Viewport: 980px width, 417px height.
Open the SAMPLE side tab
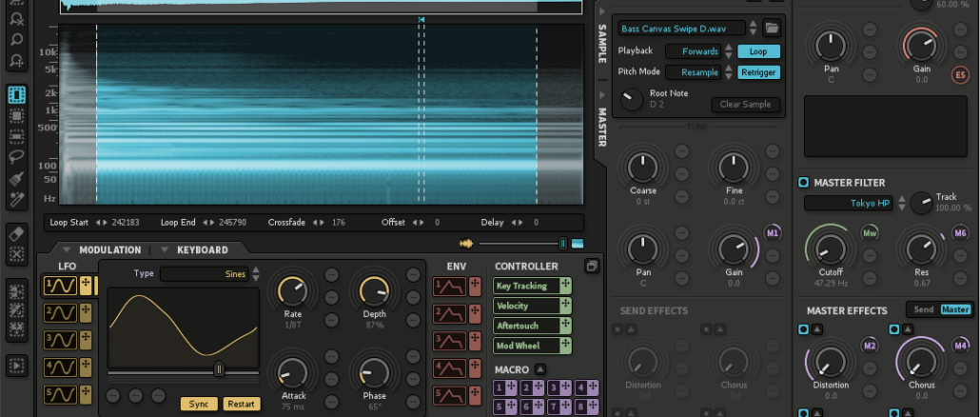click(x=602, y=43)
